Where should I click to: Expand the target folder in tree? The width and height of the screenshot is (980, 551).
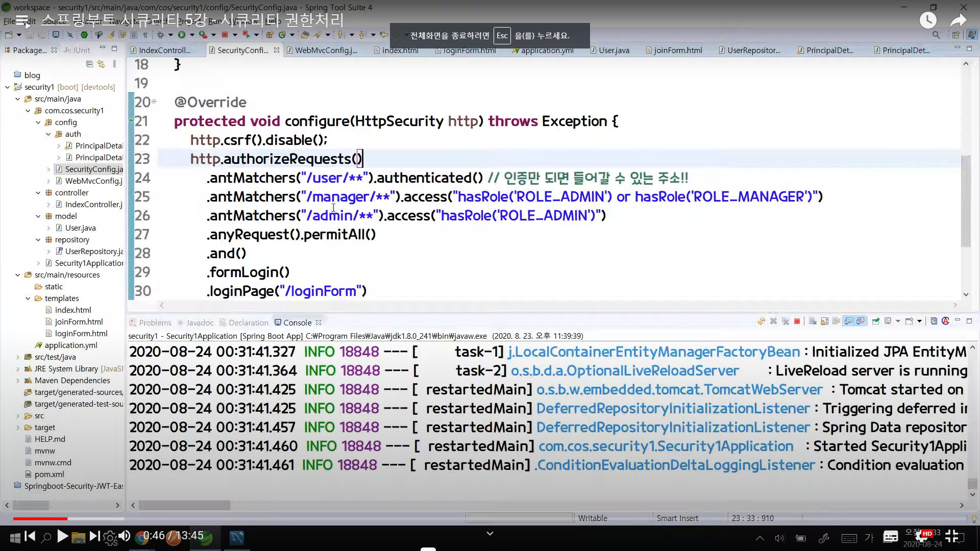(18, 428)
